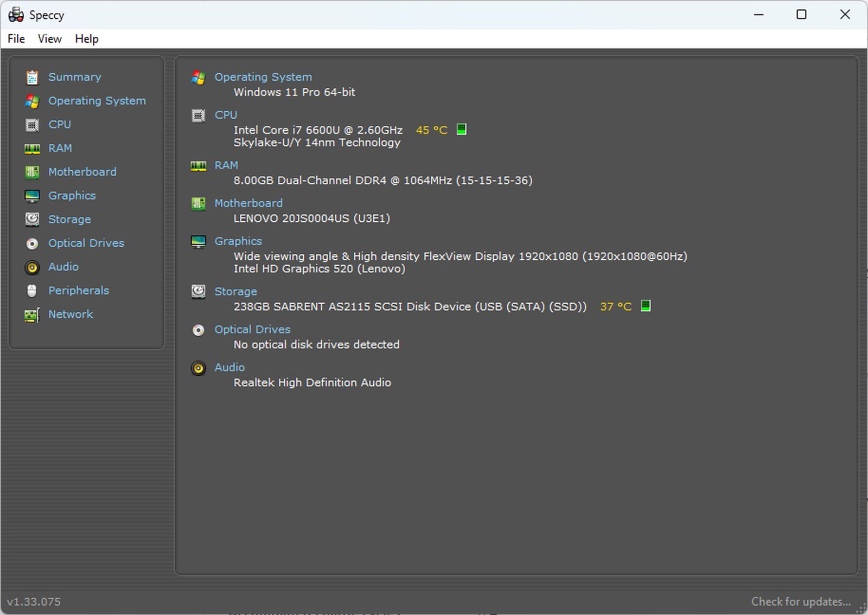The image size is (868, 615).
Task: Click 'Realtek High Definition Audio' text
Action: 312,382
